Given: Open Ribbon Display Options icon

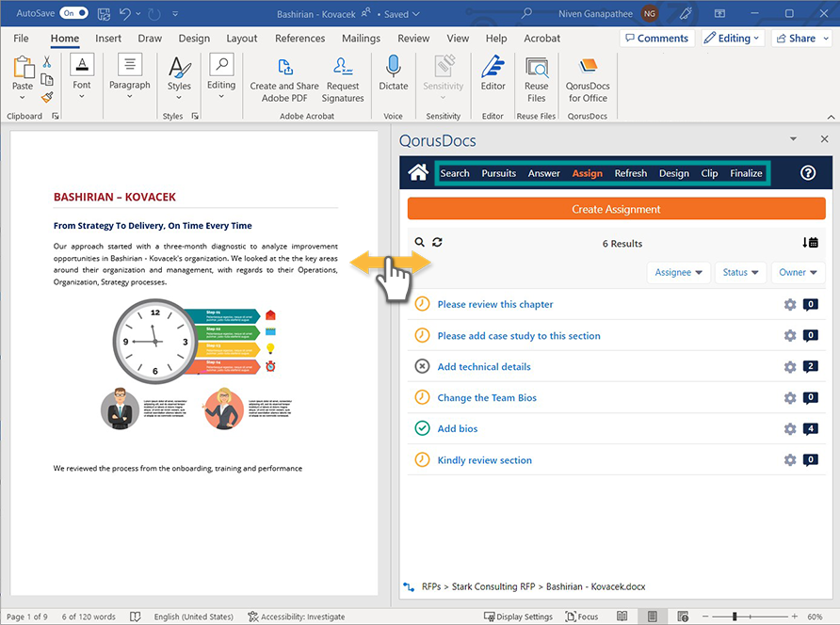Looking at the screenshot, I should point(719,13).
